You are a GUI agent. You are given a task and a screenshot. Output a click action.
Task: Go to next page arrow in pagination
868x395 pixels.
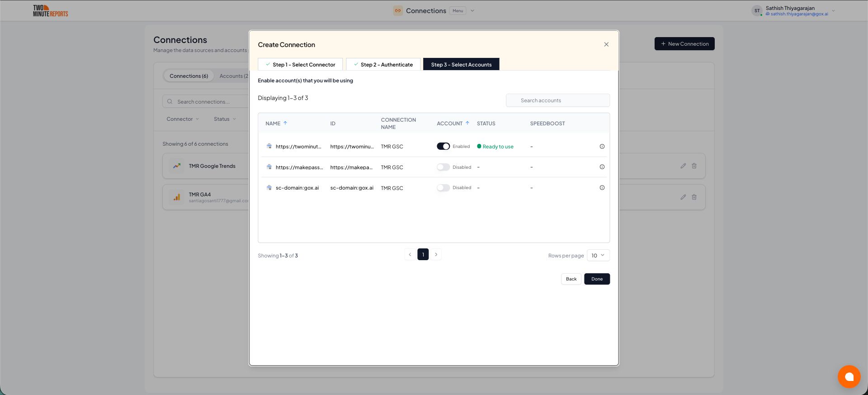click(x=436, y=255)
